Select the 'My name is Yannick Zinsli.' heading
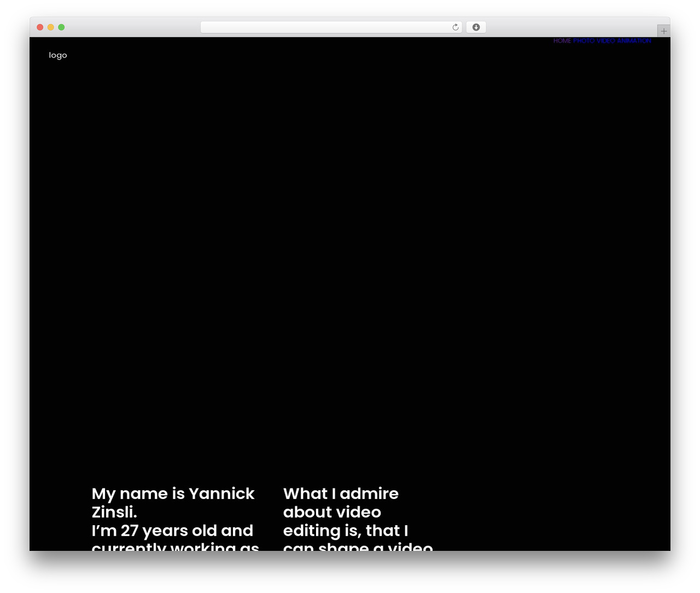 coord(173,503)
